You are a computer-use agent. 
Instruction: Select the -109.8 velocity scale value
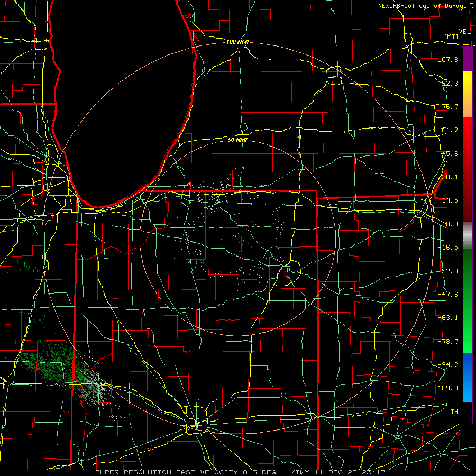(x=446, y=388)
